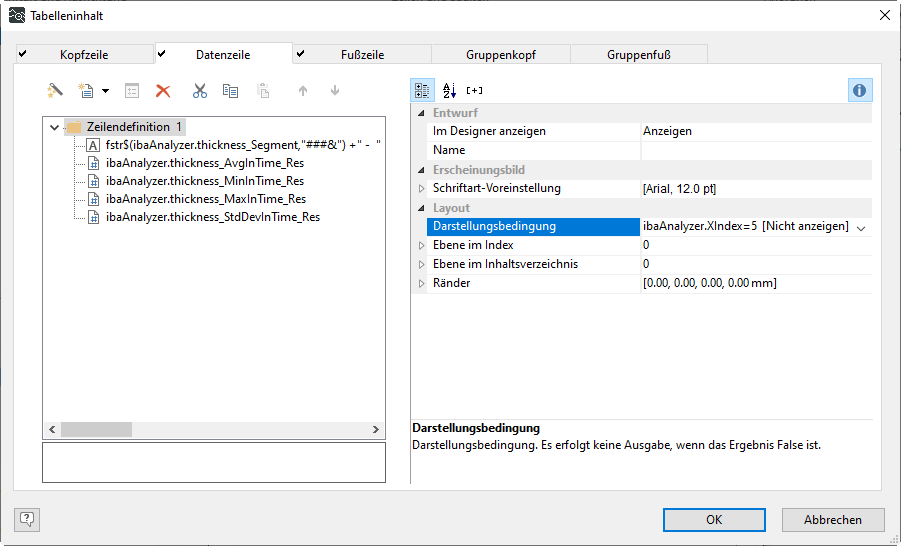Sort properties alphabetically with A-Z icon

coord(449,90)
